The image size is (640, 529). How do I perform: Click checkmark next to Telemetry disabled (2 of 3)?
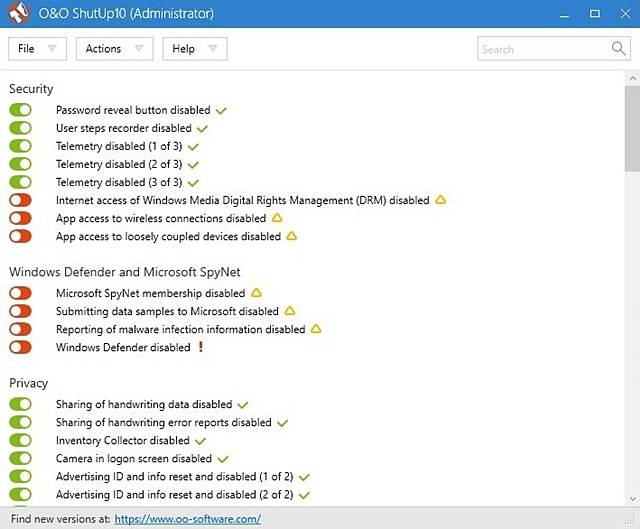193,164
